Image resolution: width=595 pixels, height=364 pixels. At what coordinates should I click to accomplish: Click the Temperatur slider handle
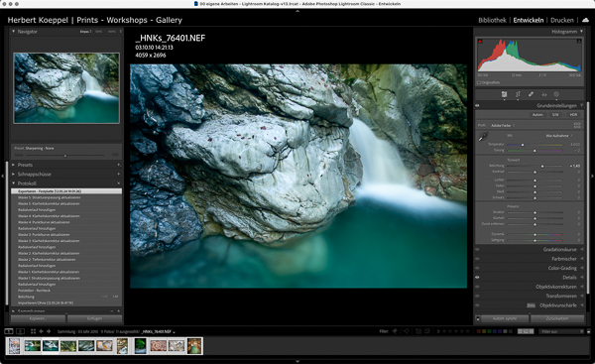tap(523, 145)
